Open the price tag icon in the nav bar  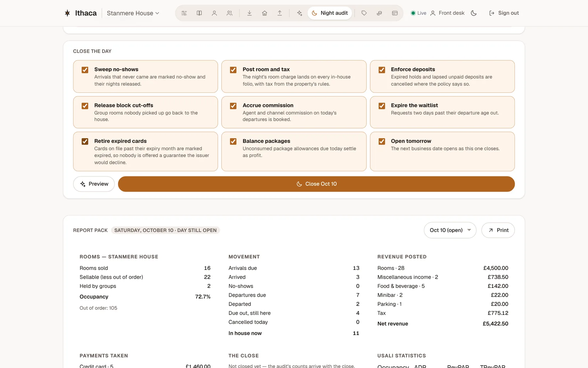[x=364, y=13]
